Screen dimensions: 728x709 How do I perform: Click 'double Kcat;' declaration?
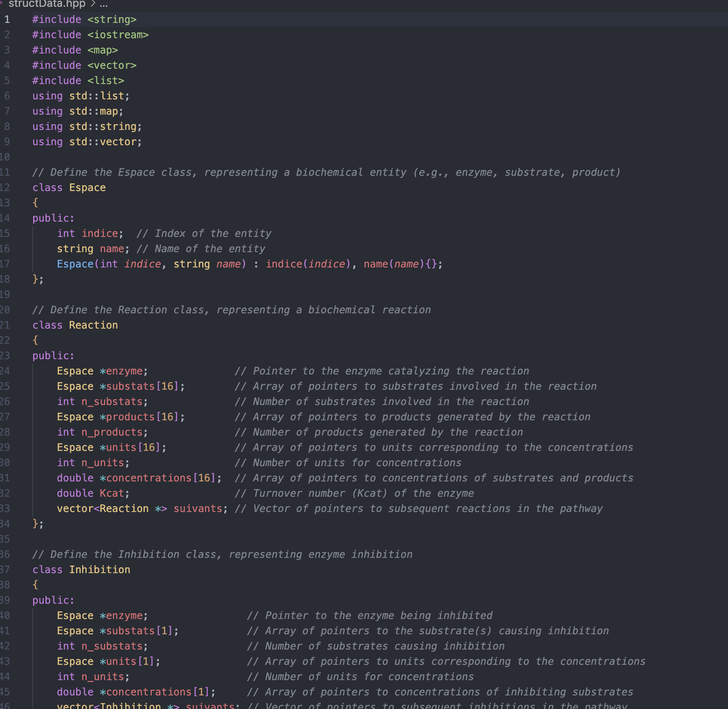[x=93, y=493]
